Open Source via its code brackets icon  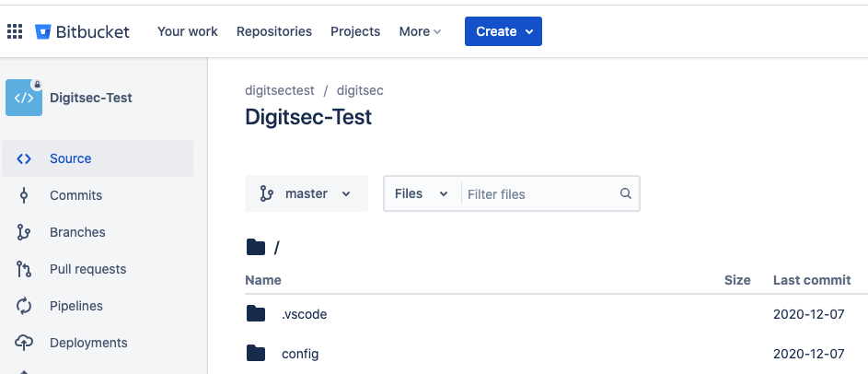coord(23,159)
